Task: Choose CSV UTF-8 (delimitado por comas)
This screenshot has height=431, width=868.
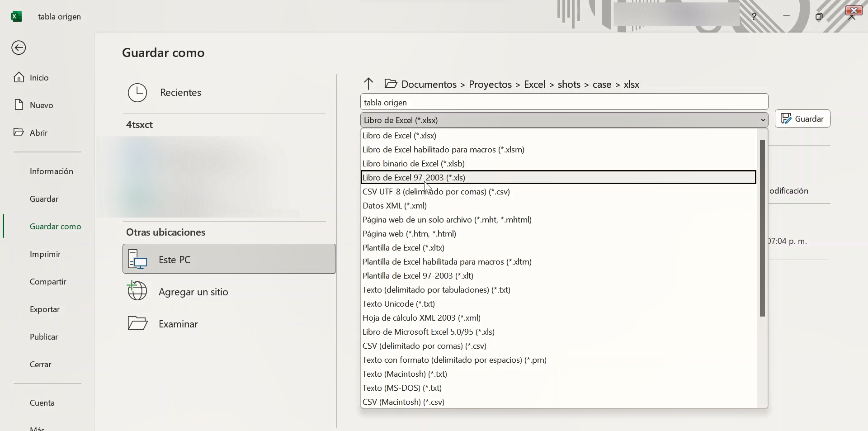Action: click(x=559, y=191)
